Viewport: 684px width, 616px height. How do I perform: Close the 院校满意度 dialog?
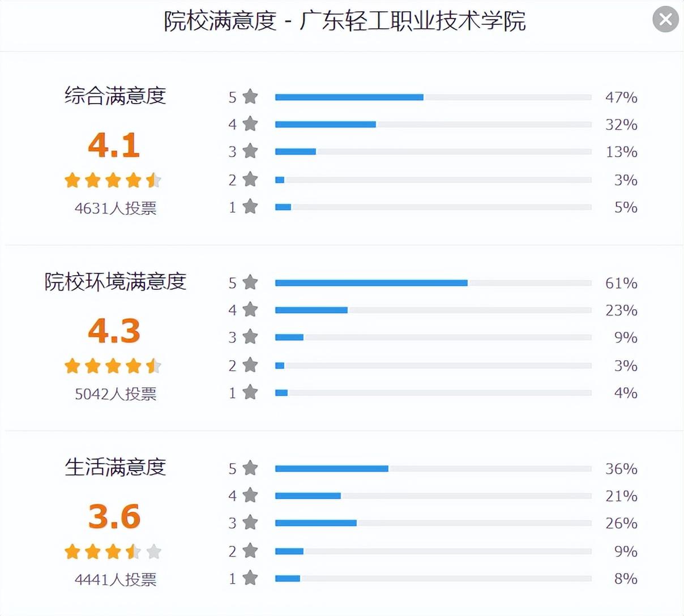(x=665, y=20)
